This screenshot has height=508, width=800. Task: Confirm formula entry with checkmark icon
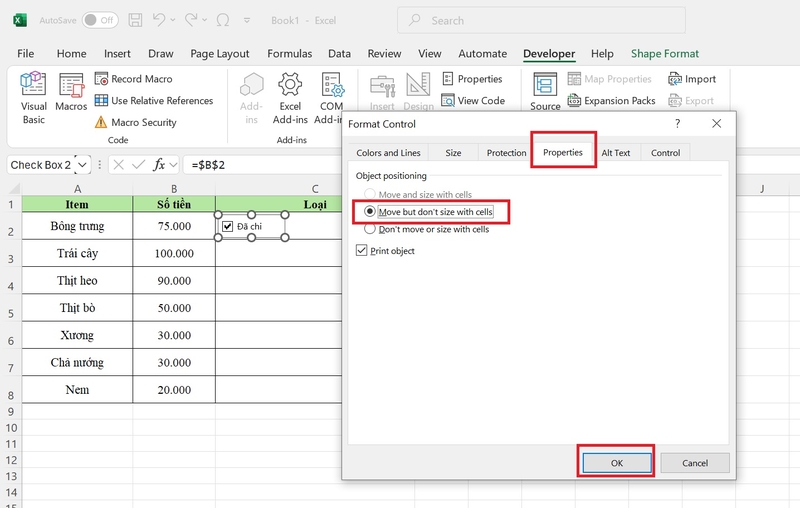[138, 165]
